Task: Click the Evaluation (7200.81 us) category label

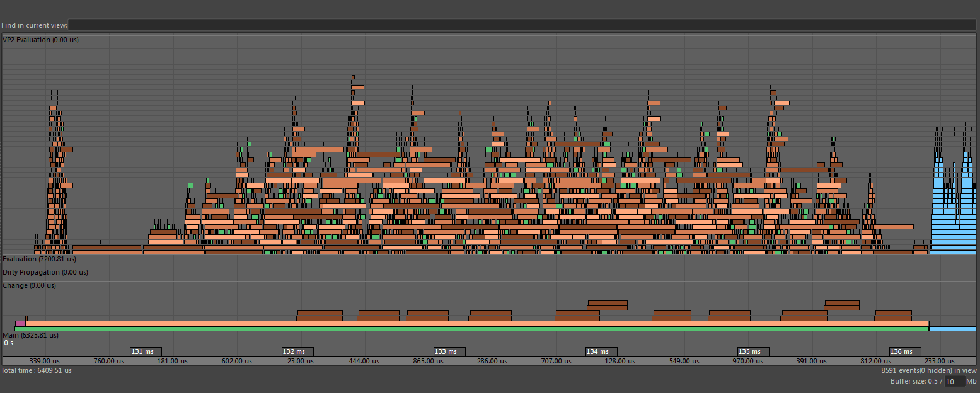Action: point(40,259)
